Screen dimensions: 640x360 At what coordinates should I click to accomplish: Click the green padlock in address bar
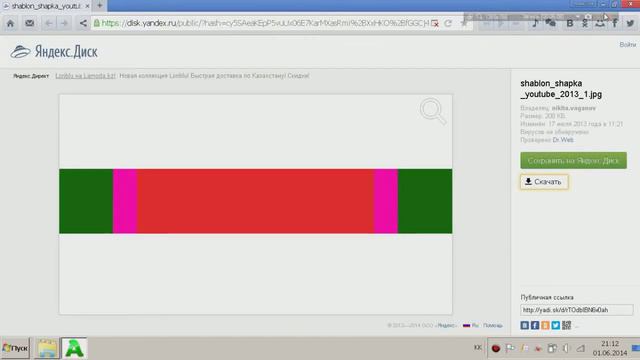point(97,23)
